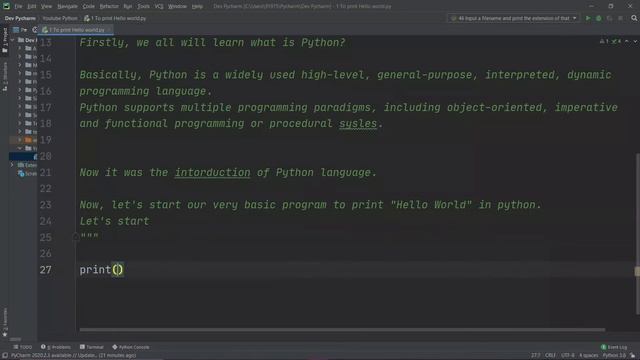Open the Refactor menu
This screenshot has height=360, width=640.
[109, 6]
